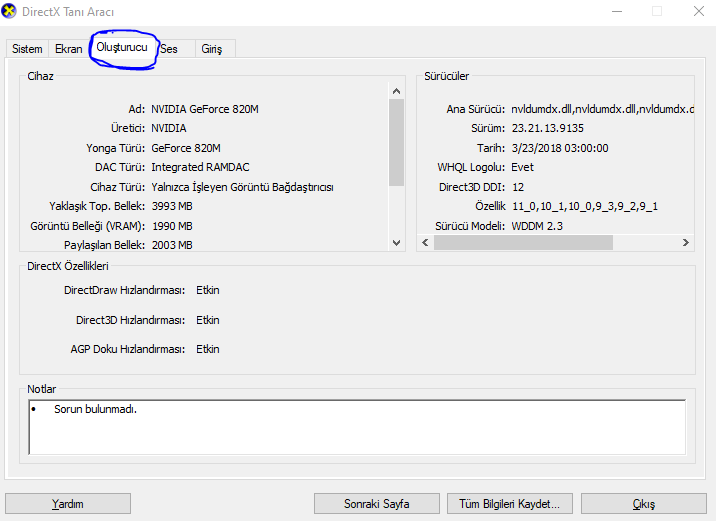
Task: Click the Yonga Türü value GeForce 820M
Action: pyautogui.click(x=186, y=148)
